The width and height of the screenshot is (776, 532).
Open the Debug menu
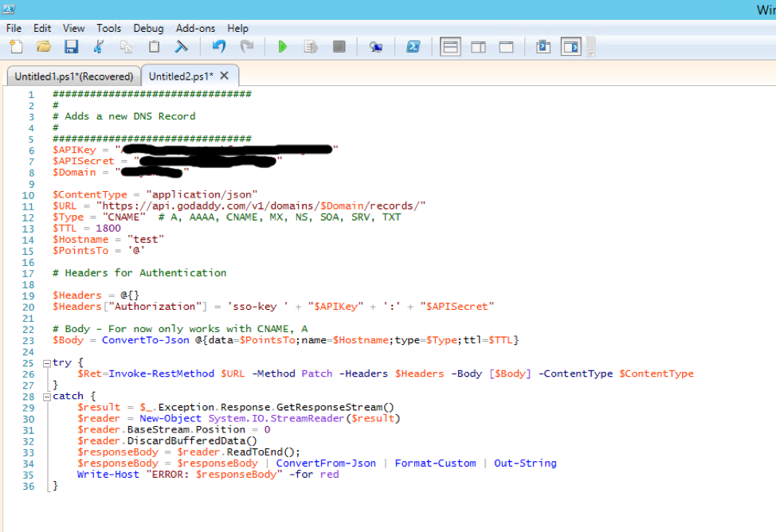coord(148,28)
